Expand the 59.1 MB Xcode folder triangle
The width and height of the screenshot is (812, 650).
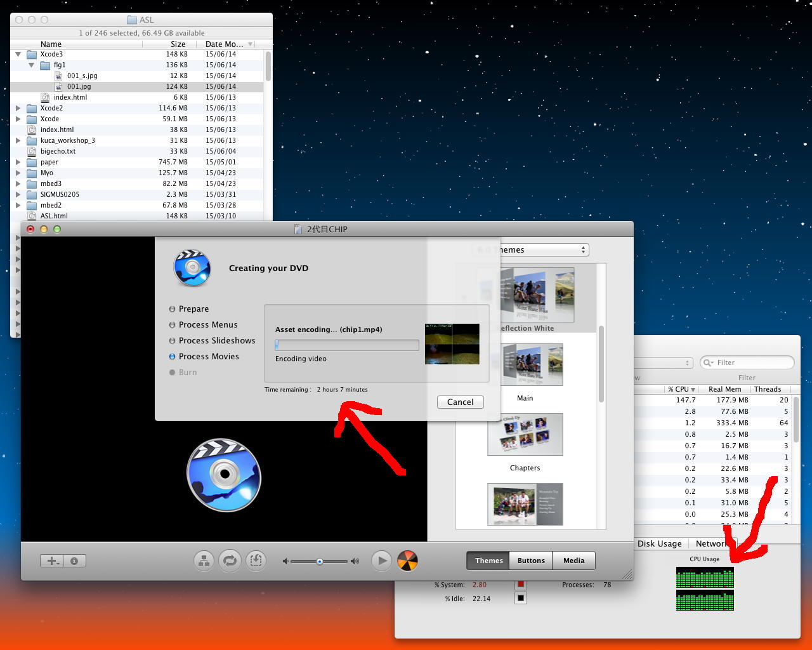click(x=18, y=119)
